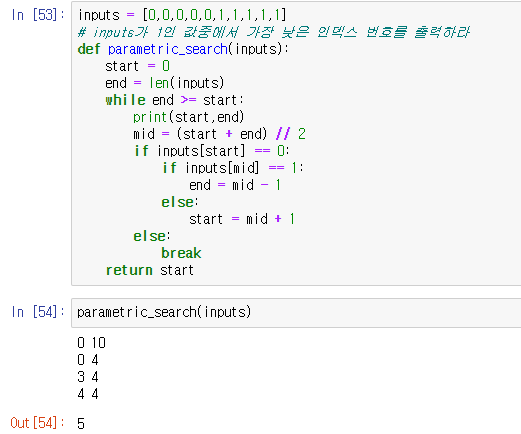Click the 'start = mid + 1' line
The image size is (521, 434).
point(242,219)
